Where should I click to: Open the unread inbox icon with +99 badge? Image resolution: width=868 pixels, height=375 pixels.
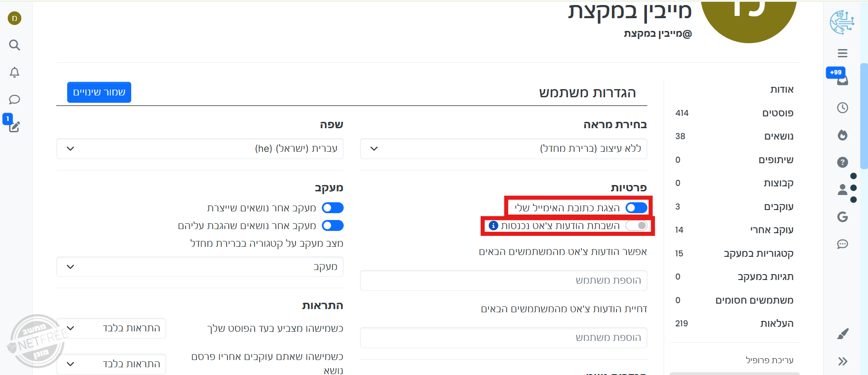point(843,80)
